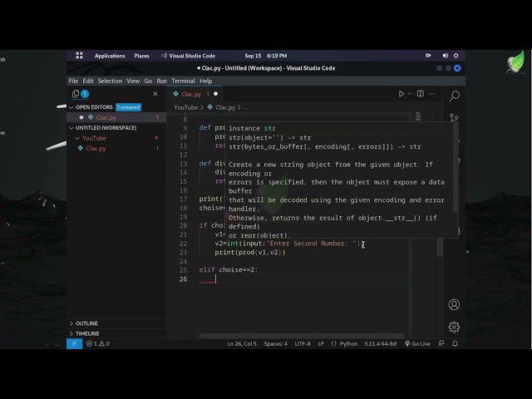Viewport: 532px width, 399px height.
Task: Change indentation via Spaces: 4
Action: point(275,343)
